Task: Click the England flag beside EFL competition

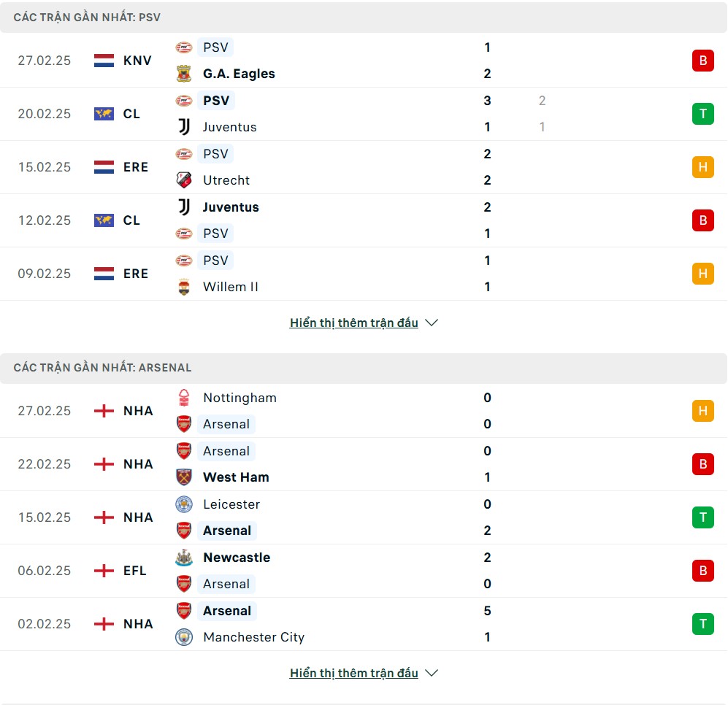Action: click(104, 571)
